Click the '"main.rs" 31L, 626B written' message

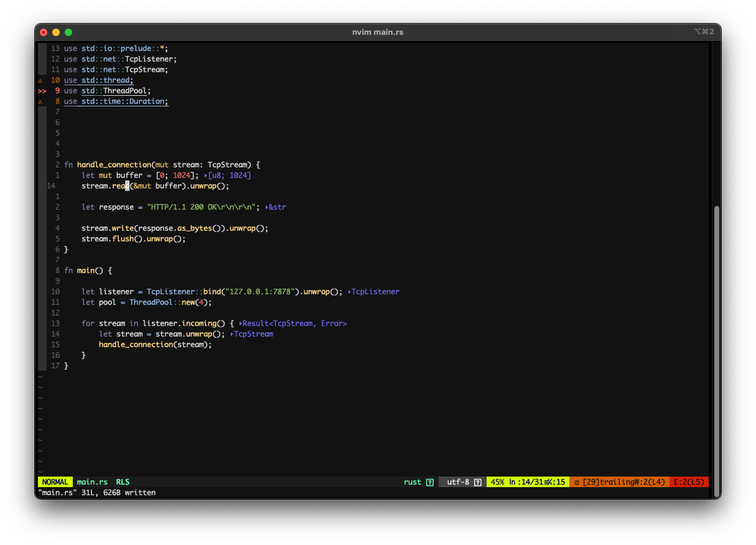97,493
